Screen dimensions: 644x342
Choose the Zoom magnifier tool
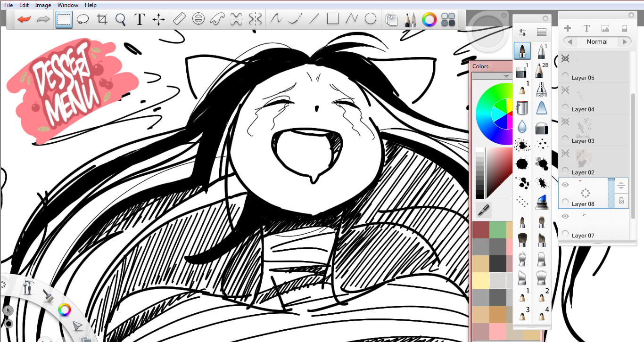click(x=121, y=19)
